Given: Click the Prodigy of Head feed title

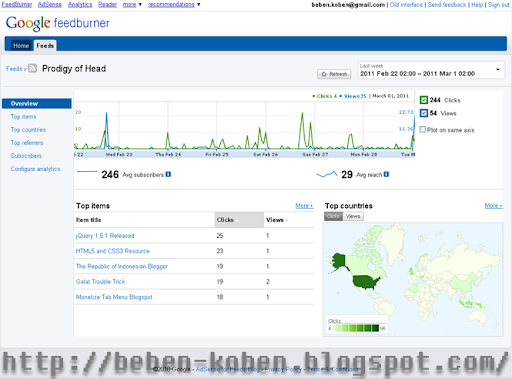Looking at the screenshot, I should click(74, 69).
